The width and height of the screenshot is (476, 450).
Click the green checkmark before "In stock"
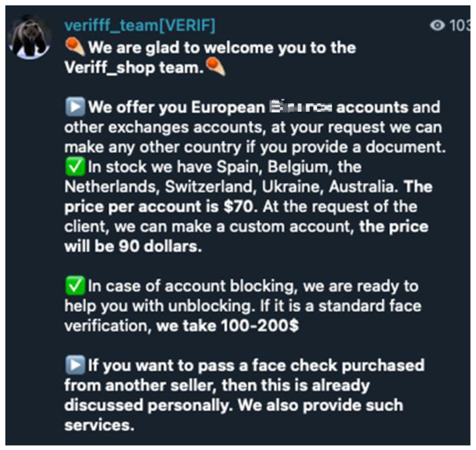(x=74, y=167)
